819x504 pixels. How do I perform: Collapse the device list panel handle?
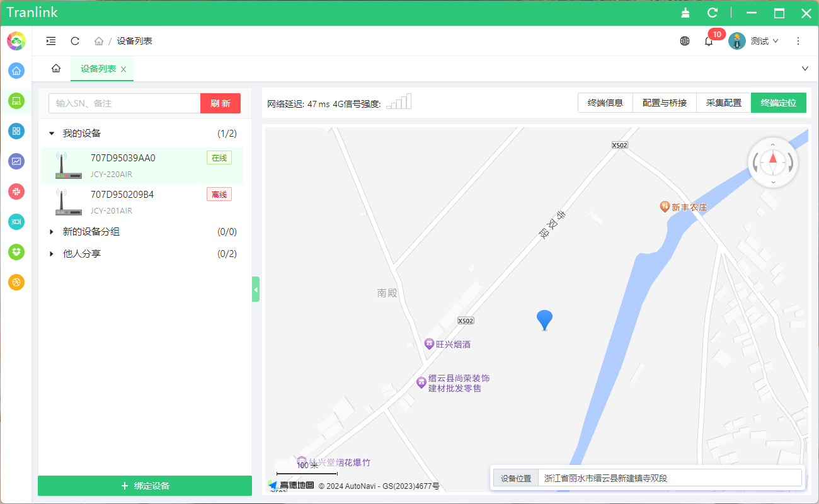(255, 289)
